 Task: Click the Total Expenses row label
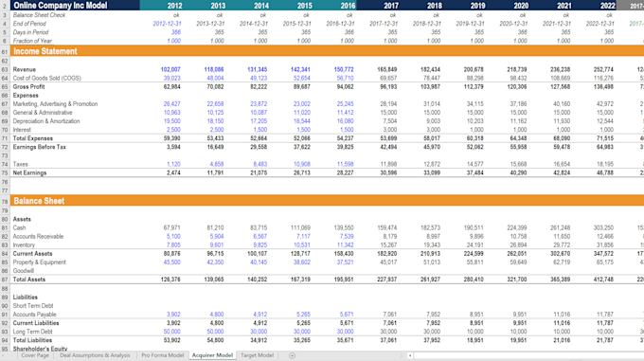pyautogui.click(x=33, y=139)
